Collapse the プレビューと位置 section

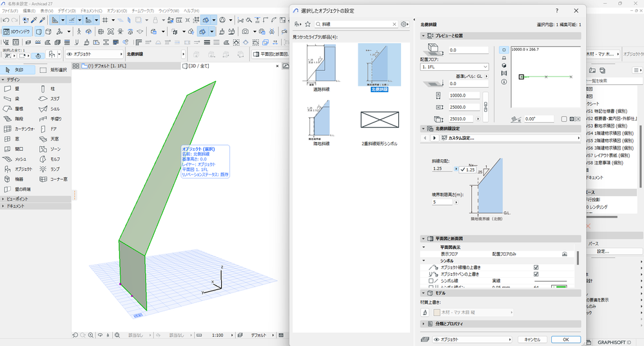[424, 36]
